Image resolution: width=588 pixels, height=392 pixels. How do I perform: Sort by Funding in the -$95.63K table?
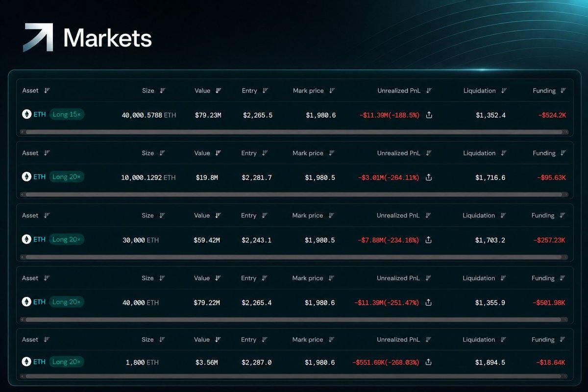[x=563, y=153]
